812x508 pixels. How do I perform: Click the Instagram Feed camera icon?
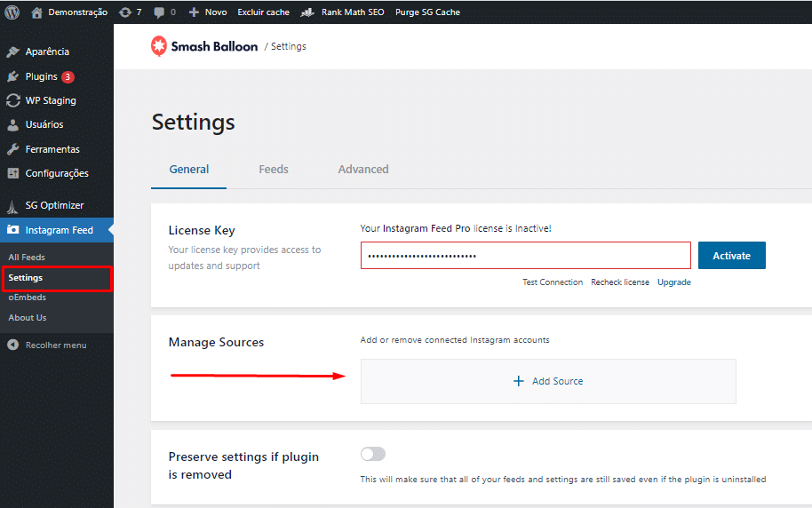(13, 230)
